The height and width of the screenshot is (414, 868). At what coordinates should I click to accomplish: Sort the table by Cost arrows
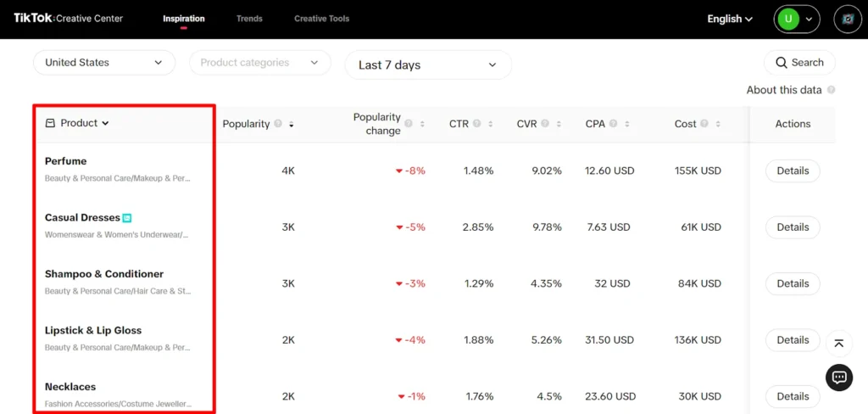(x=718, y=124)
